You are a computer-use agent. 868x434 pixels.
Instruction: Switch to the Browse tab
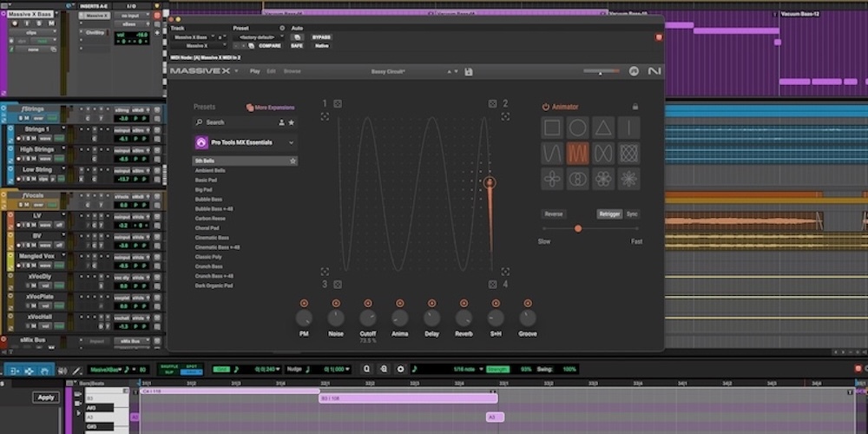pyautogui.click(x=293, y=71)
